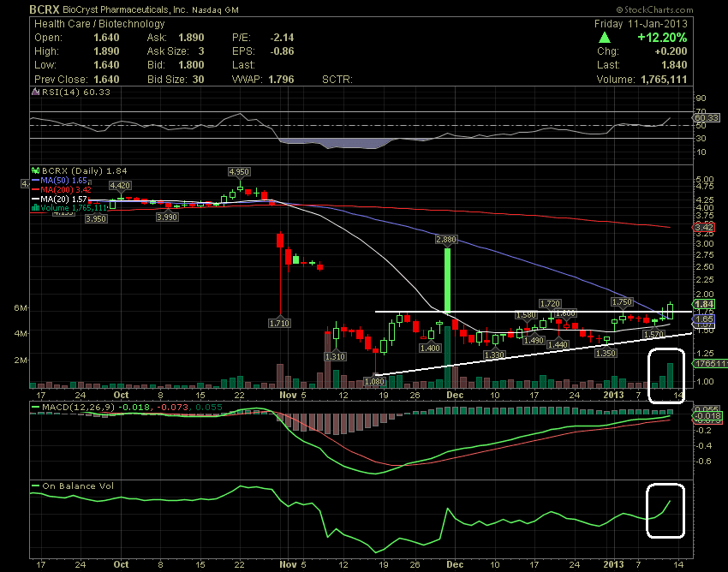Click the Open value 1.640
Image resolution: width=728 pixels, height=572 pixels.
tap(106, 38)
